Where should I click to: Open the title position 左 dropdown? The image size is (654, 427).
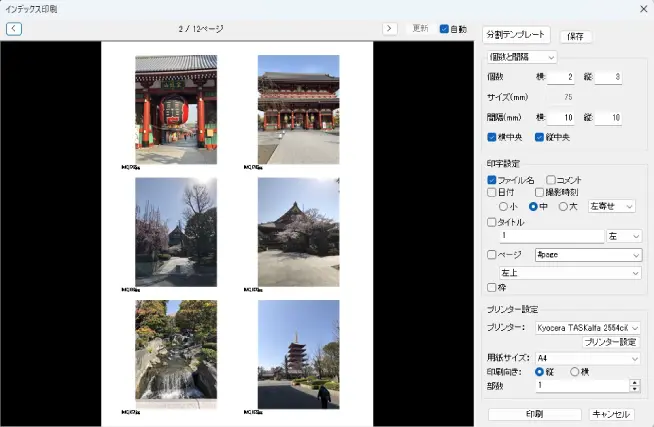coord(624,236)
